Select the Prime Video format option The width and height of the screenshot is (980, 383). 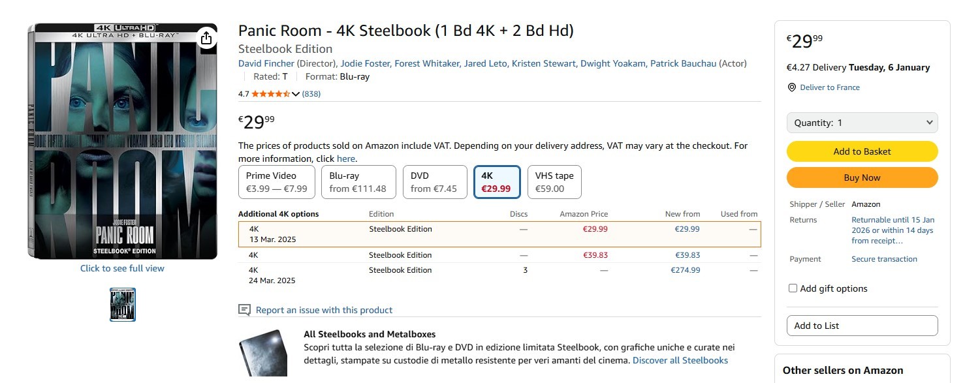277,182
